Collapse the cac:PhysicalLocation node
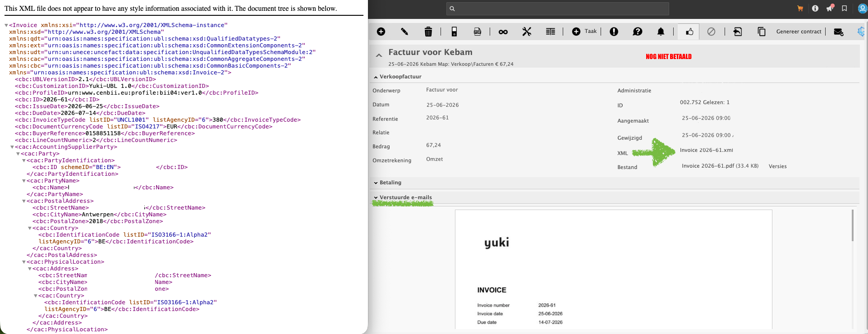868x334 pixels. point(23,262)
